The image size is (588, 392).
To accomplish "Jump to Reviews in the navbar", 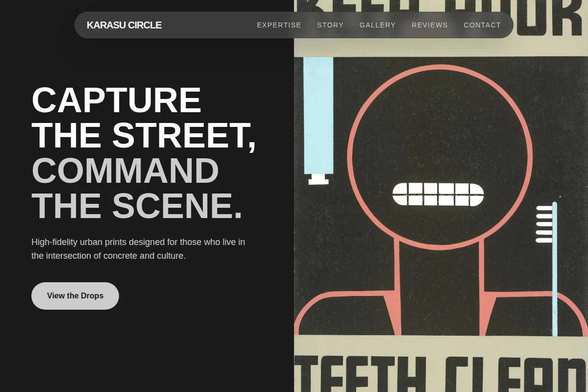I will pyautogui.click(x=430, y=25).
